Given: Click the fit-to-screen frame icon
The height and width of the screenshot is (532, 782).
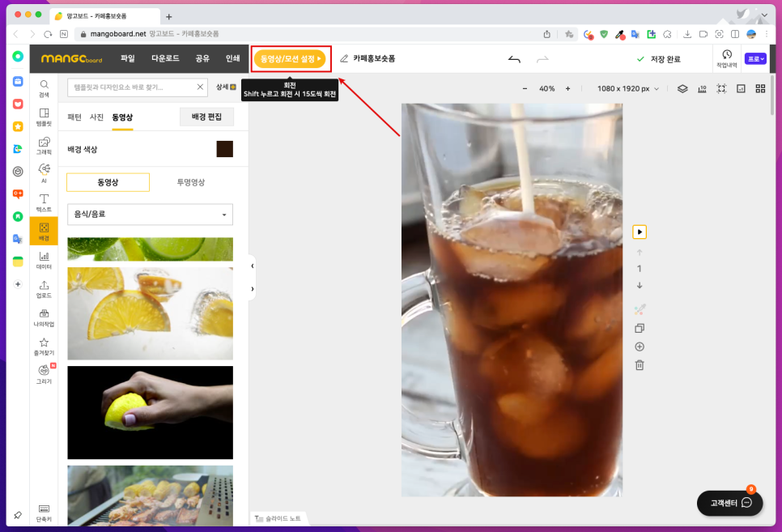Looking at the screenshot, I should (x=721, y=89).
